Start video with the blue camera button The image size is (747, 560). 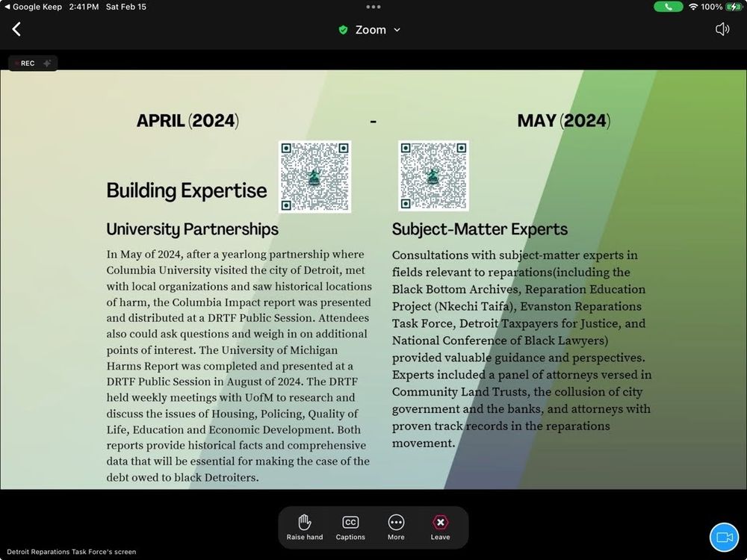coord(724,537)
